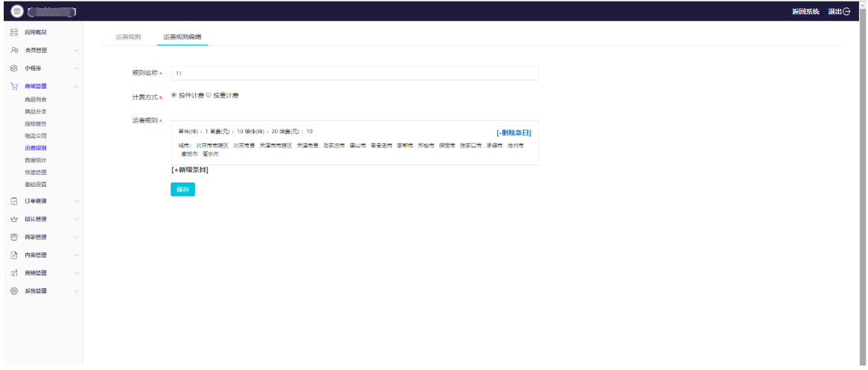Image resolution: width=868 pixels, height=370 pixels.
Task: Open 规格属性 in the sidebar
Action: point(36,124)
